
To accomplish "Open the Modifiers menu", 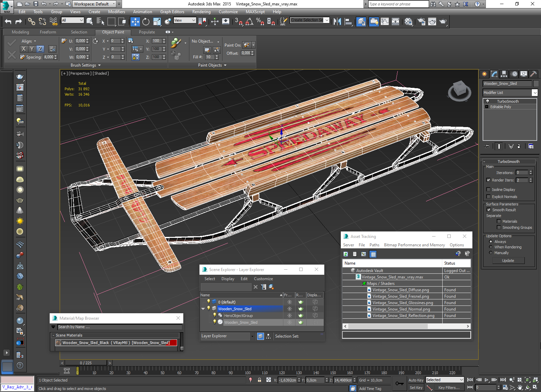I will [116, 12].
